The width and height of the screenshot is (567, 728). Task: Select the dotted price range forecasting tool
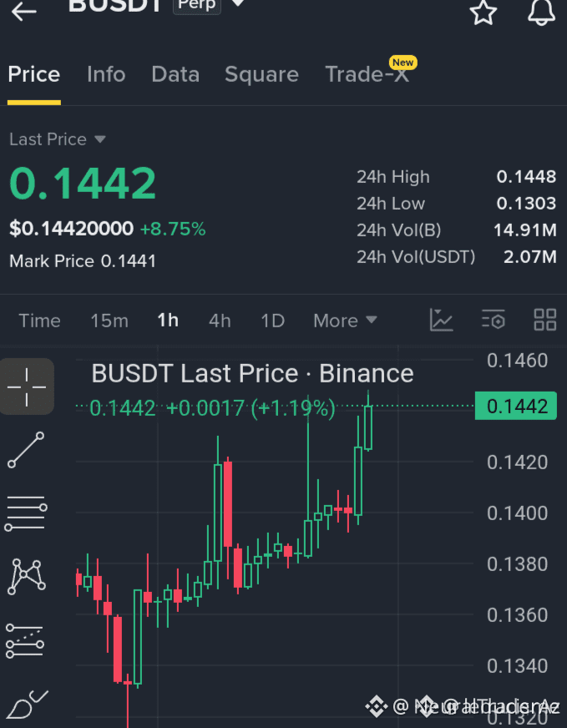pos(26,641)
